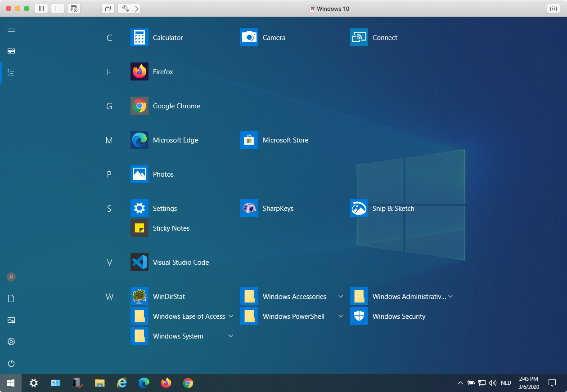
Task: Open the Calculator app icon
Action: (139, 38)
